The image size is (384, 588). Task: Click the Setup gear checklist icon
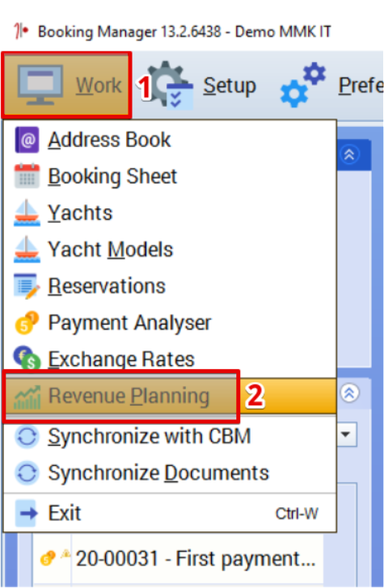169,86
